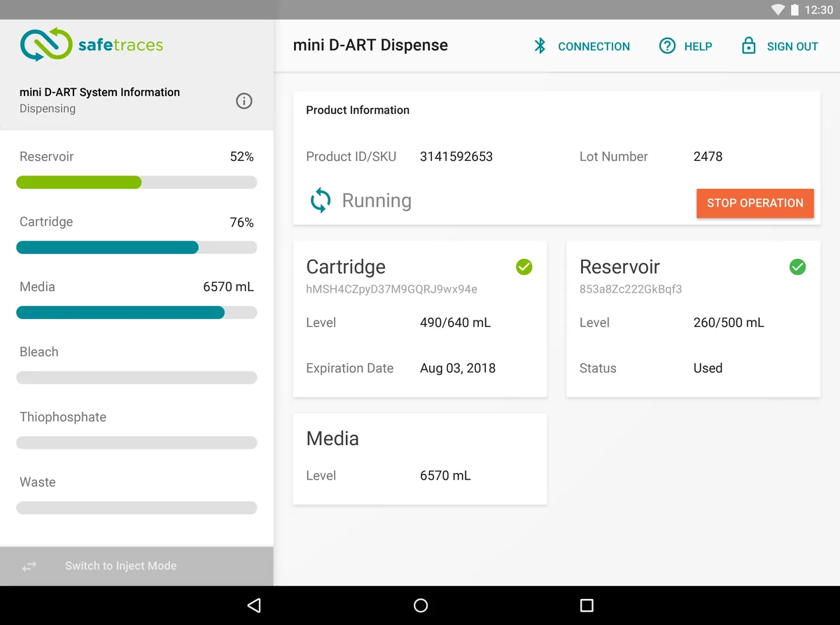The height and width of the screenshot is (625, 840).
Task: Click the Reservoir card Status label
Action: click(x=598, y=368)
